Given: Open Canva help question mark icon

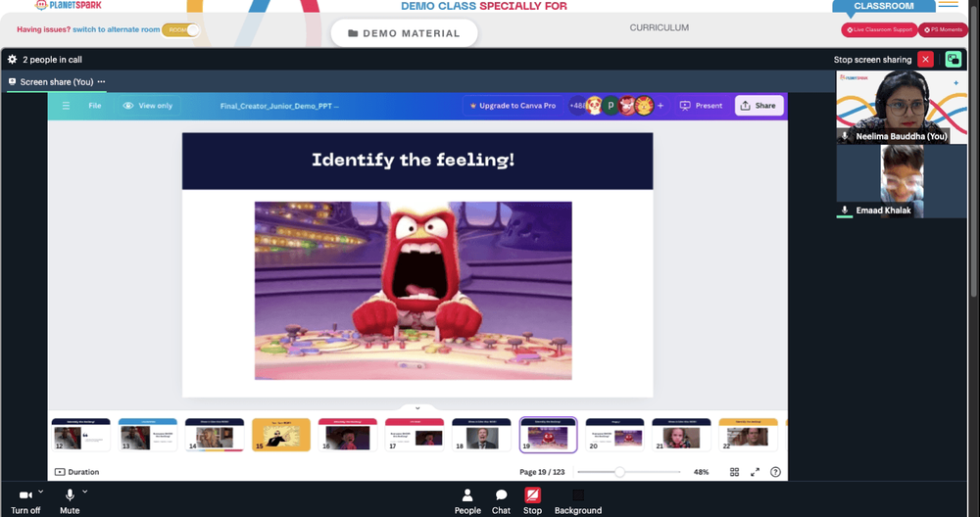Looking at the screenshot, I should click(775, 472).
